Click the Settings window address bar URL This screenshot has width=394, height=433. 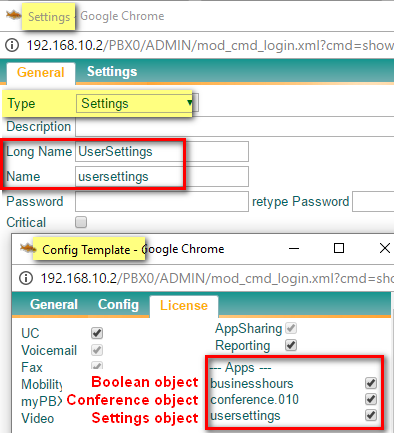tap(210, 45)
